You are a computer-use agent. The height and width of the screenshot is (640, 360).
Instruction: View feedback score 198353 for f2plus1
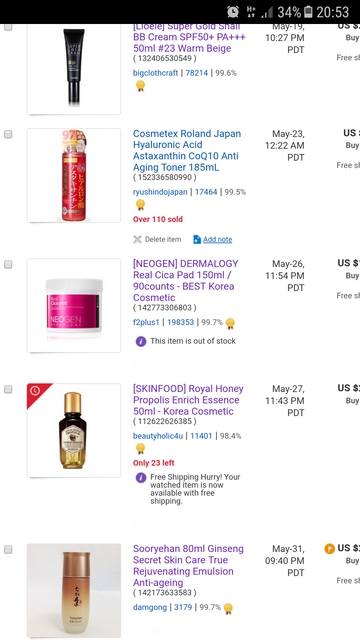pos(180,322)
